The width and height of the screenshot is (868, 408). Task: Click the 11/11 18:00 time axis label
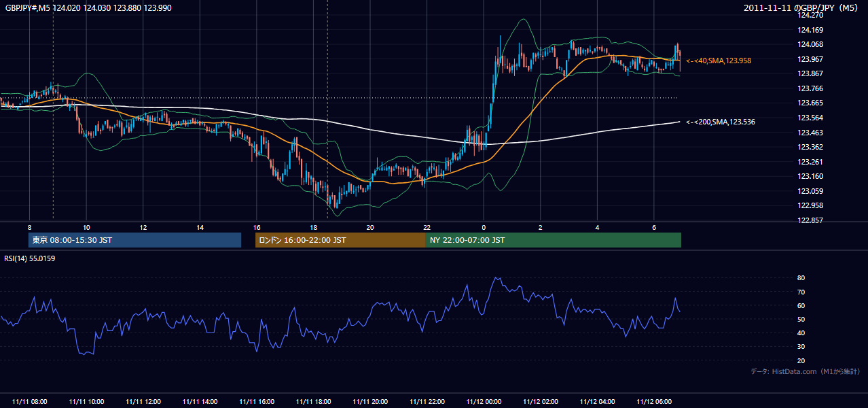coord(313,402)
